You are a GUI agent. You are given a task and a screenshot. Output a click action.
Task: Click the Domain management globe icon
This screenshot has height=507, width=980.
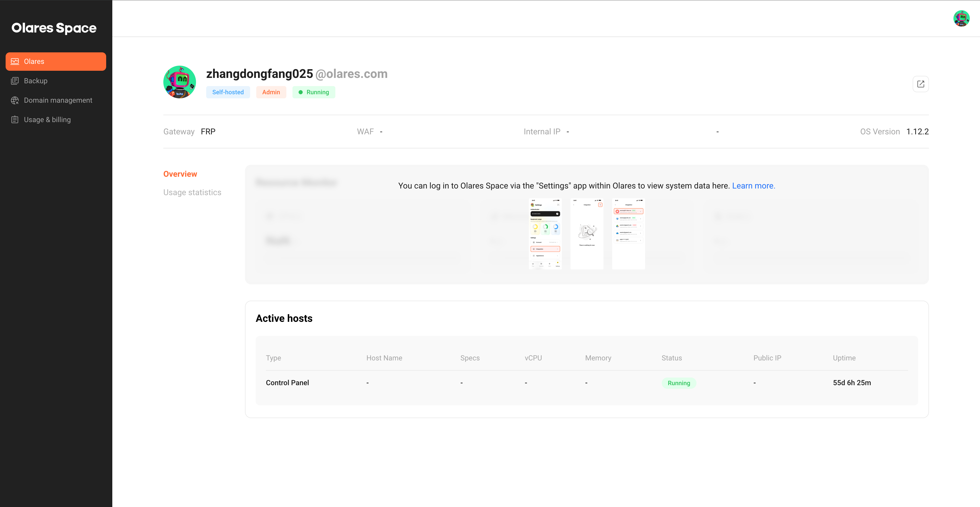tap(15, 100)
